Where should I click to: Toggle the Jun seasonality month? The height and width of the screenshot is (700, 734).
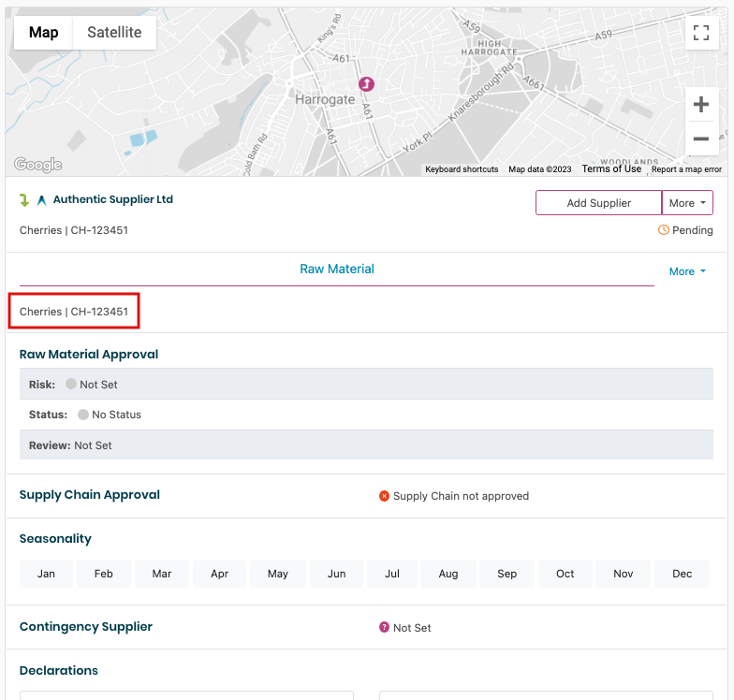(x=337, y=574)
